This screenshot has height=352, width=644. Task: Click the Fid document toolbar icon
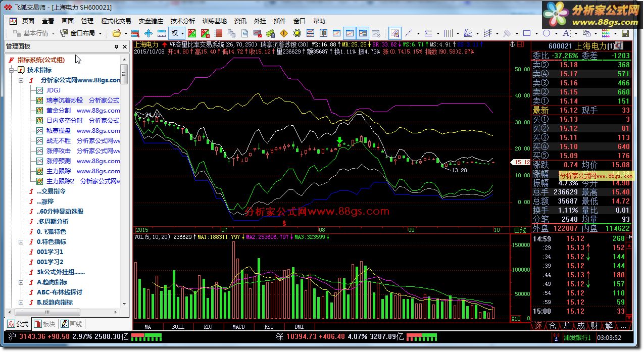click(244, 33)
